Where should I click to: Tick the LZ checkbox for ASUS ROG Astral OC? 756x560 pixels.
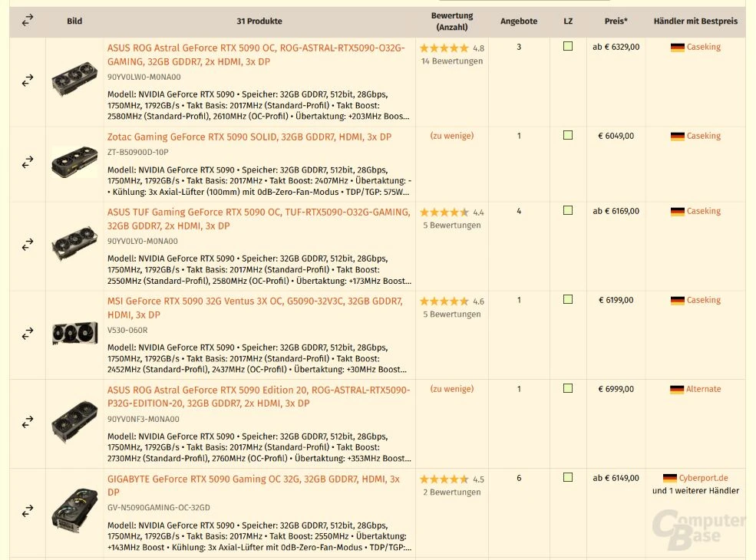tap(568, 46)
